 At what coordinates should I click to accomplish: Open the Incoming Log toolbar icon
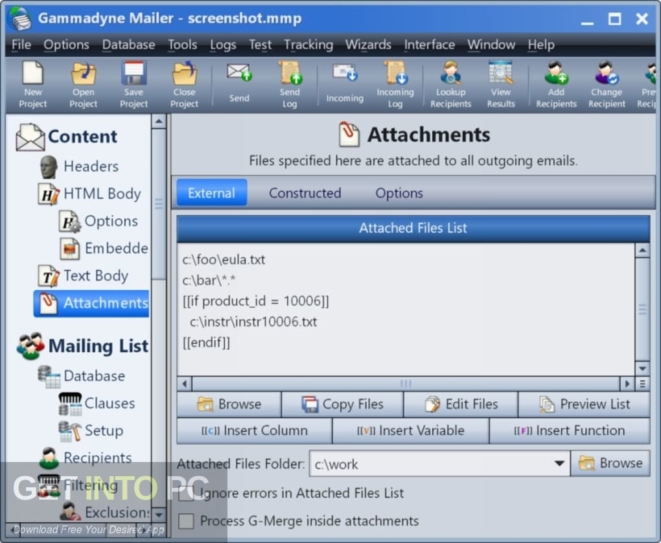click(x=395, y=73)
